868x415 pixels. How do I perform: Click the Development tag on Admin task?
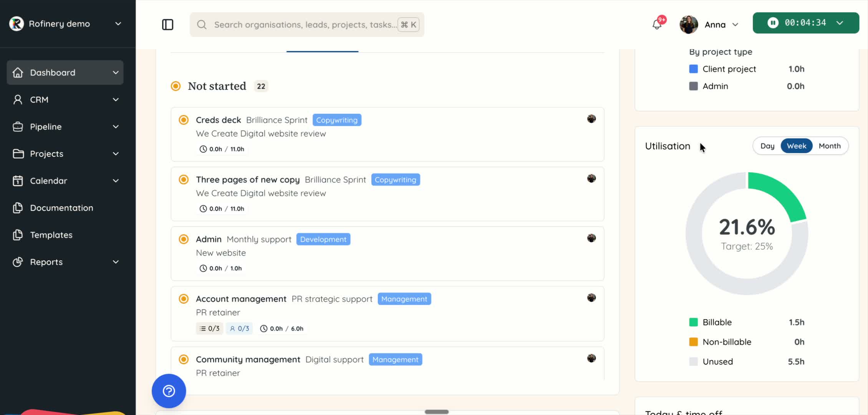(323, 239)
